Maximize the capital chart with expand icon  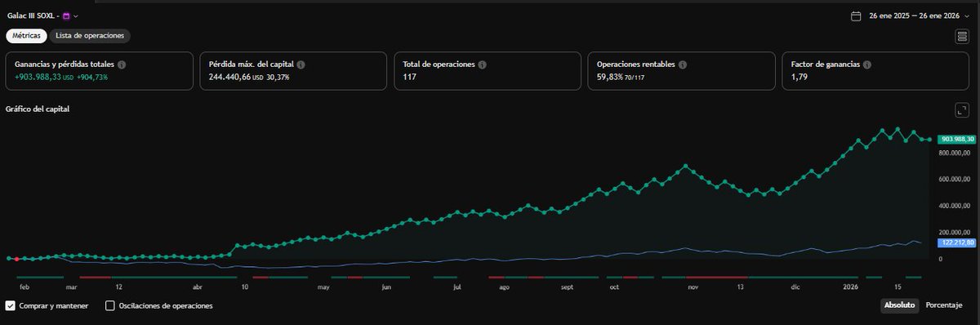pos(961,109)
